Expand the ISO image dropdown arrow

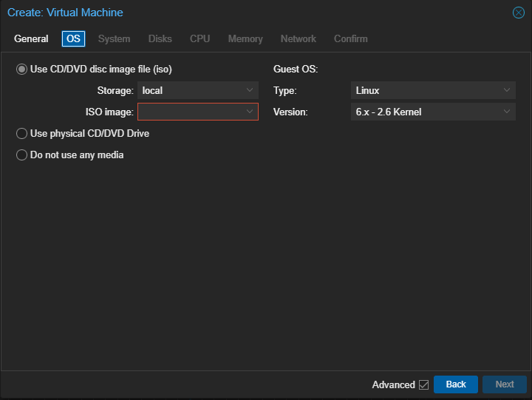pyautogui.click(x=250, y=112)
